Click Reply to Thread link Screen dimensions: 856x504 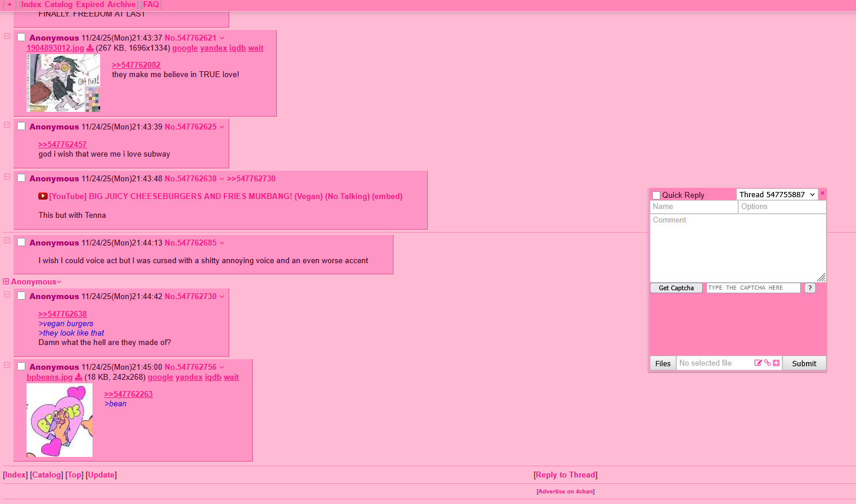click(x=566, y=475)
